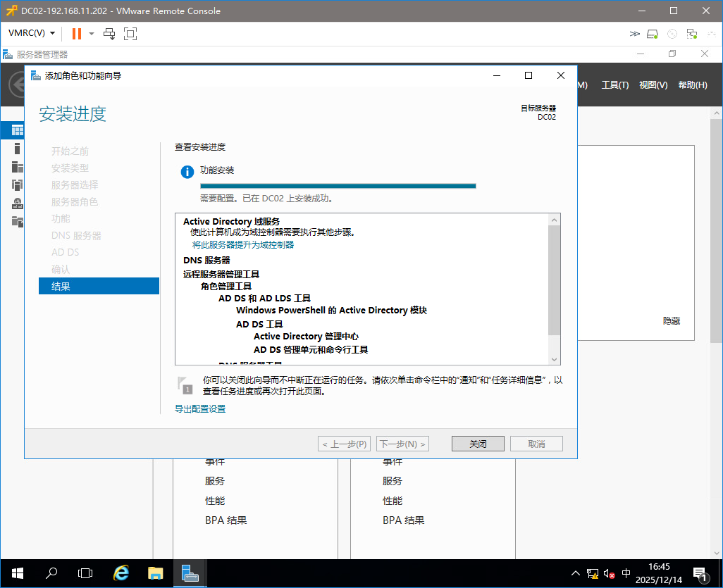
Task: Click BPA 结果 in the left Server Manager tile
Action: 226,520
